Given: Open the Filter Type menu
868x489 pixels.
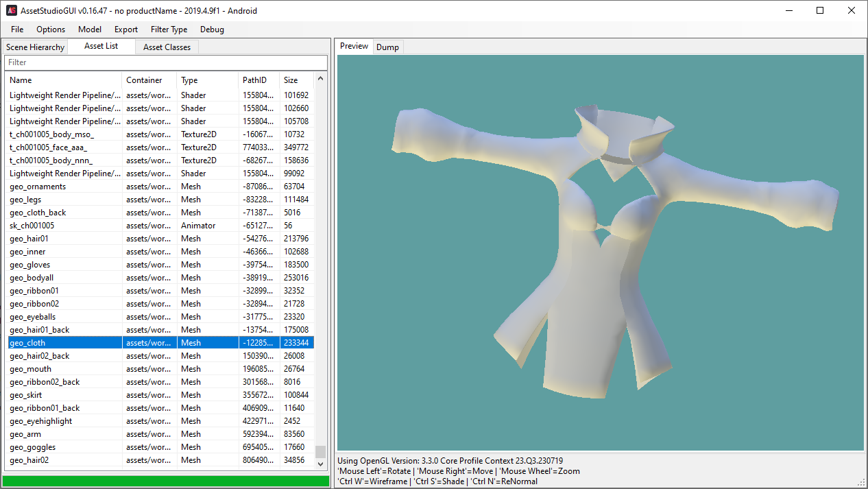Looking at the screenshot, I should pyautogui.click(x=169, y=29).
